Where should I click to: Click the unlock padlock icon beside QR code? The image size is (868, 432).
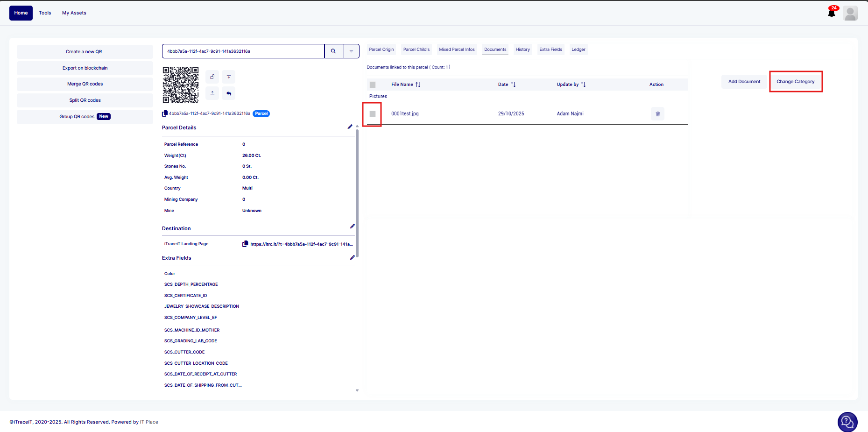point(212,77)
